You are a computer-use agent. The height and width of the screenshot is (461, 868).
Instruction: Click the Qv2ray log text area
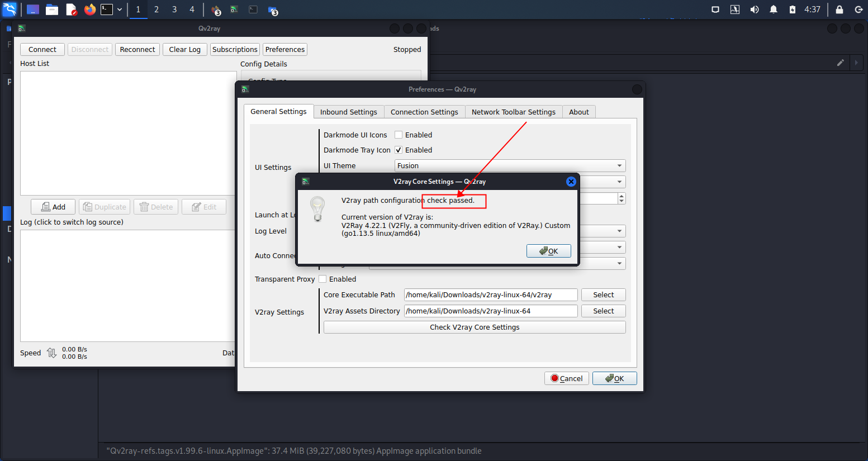click(x=128, y=286)
